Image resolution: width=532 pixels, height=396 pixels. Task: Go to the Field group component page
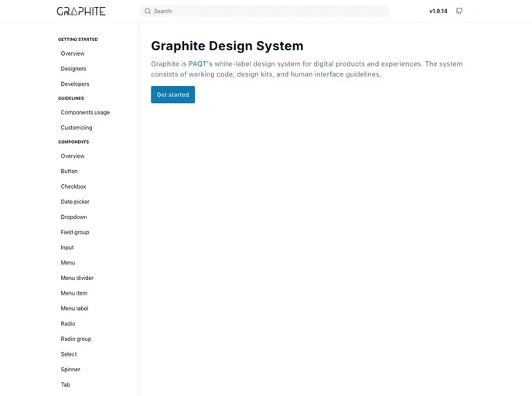pos(75,233)
